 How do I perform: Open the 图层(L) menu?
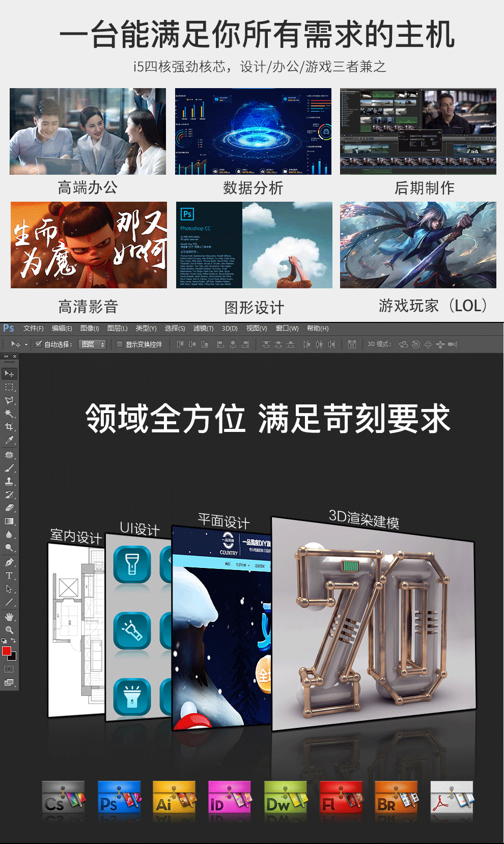pyautogui.click(x=118, y=329)
